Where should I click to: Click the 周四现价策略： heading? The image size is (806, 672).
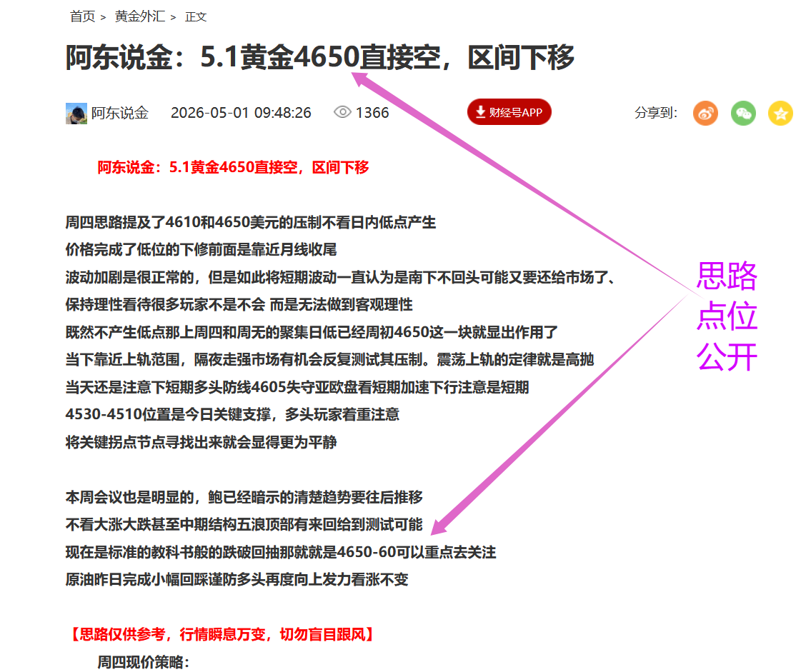click(144, 662)
